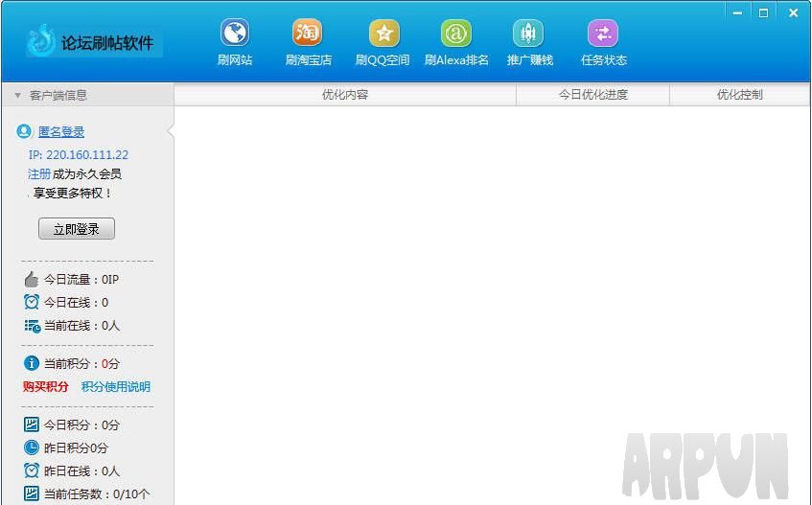The width and height of the screenshot is (812, 505).
Task: Click the info icon beside 当前积分
Action: coord(31,363)
